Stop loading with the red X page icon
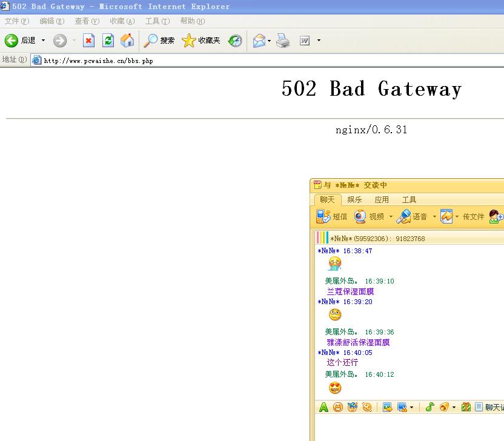The width and height of the screenshot is (504, 441). pos(88,41)
